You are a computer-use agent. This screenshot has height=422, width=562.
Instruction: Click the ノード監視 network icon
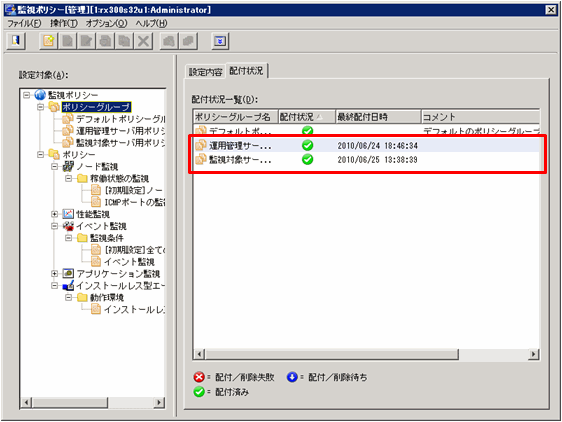68,166
